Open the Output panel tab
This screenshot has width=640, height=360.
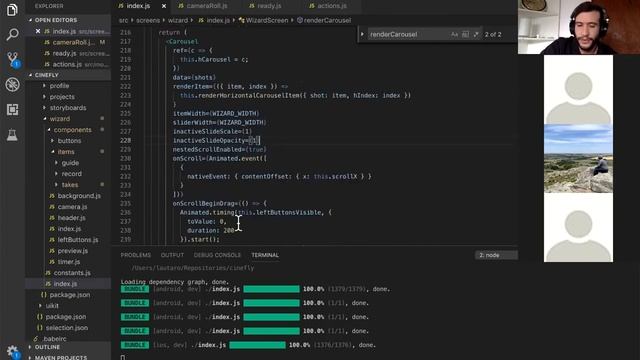[172, 255]
